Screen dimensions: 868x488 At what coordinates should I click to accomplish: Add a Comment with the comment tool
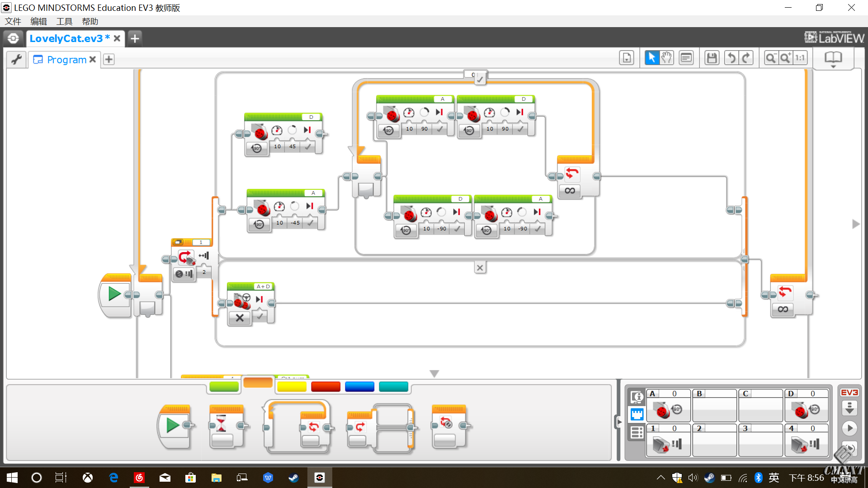[686, 58]
